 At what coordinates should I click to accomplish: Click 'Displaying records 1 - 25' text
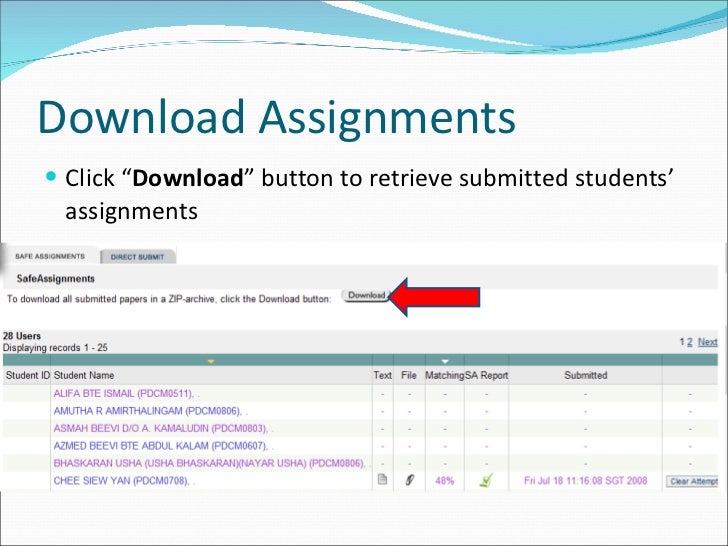pos(55,348)
